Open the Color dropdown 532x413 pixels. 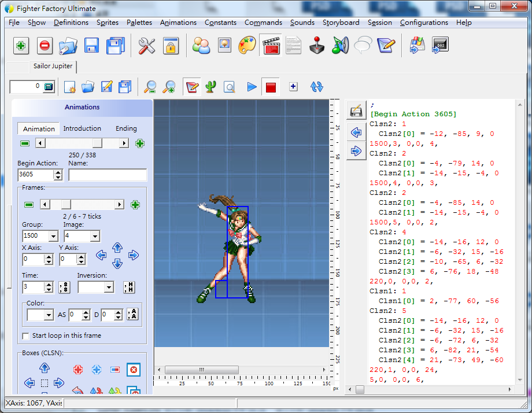pyautogui.click(x=49, y=315)
